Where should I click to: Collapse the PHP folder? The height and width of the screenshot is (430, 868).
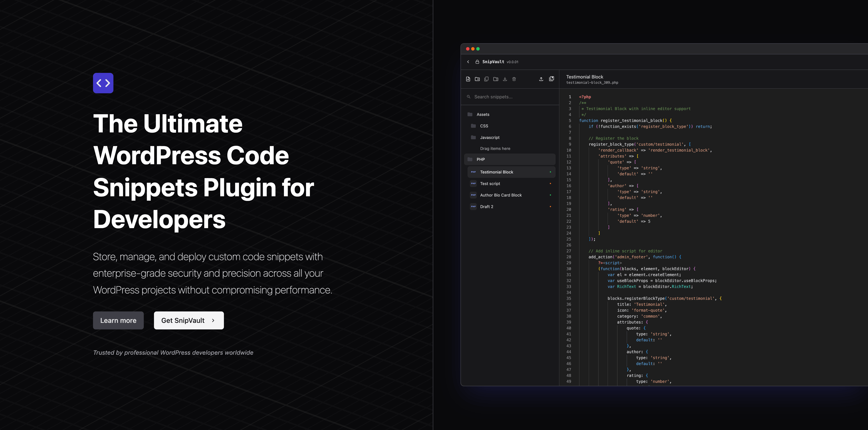click(x=480, y=159)
